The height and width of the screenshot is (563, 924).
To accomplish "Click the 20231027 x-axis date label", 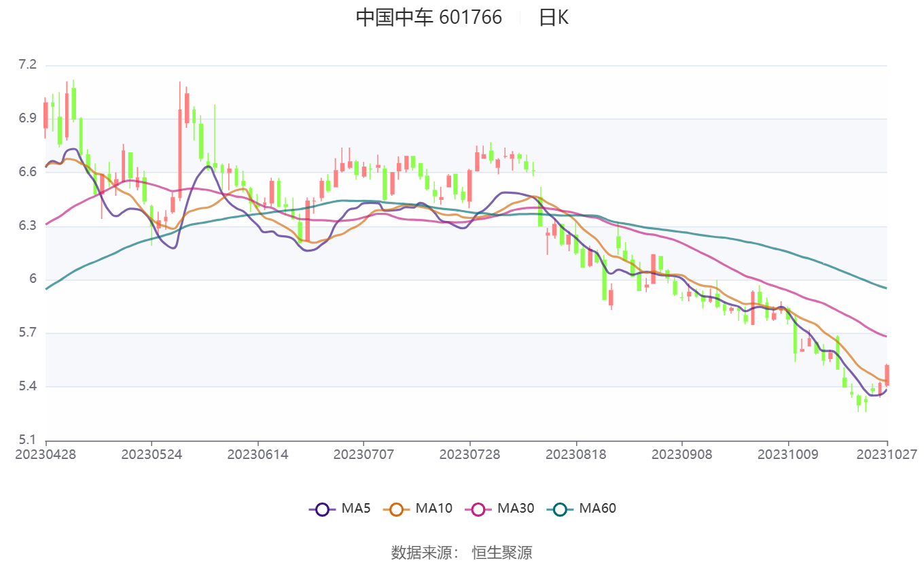I will tap(886, 454).
